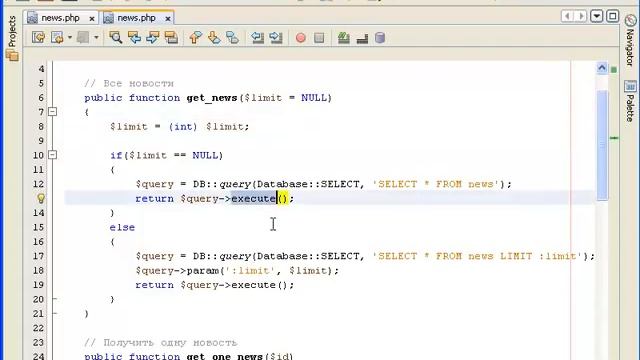This screenshot has width=640, height=360.
Task: Click the icon below the Projects label
Action: coord(12,56)
